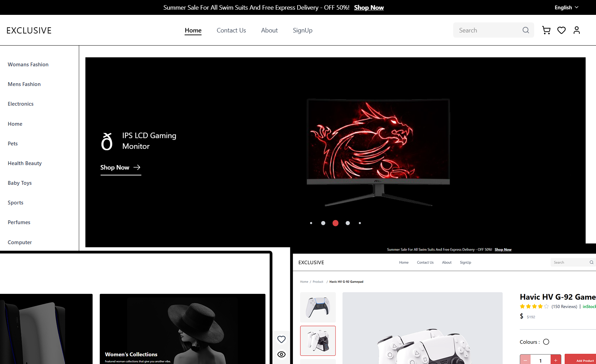Click the crossed-out $192 price

[531, 317]
